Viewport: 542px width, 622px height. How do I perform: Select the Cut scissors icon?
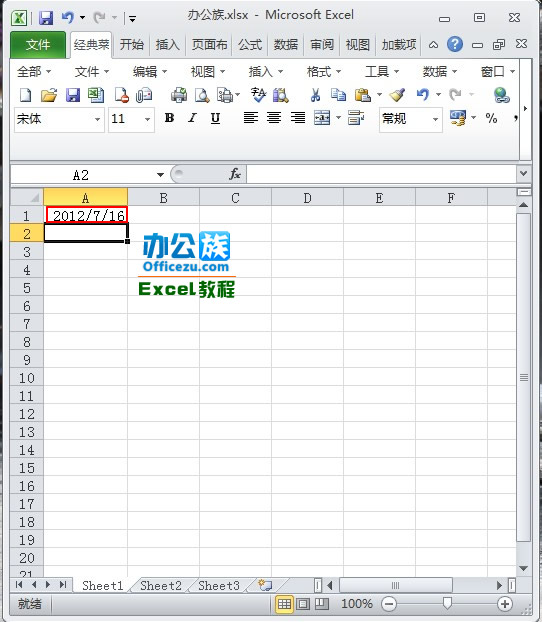click(315, 95)
